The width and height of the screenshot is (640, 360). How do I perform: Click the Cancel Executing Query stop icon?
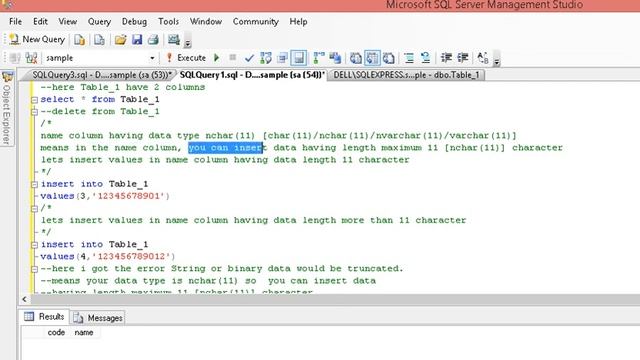[x=233, y=58]
